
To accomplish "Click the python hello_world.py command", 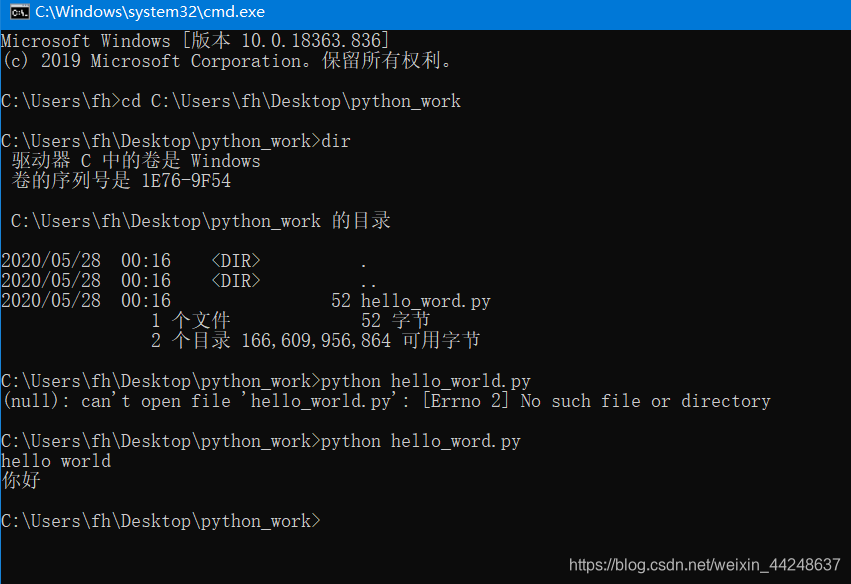I will click(x=426, y=381).
